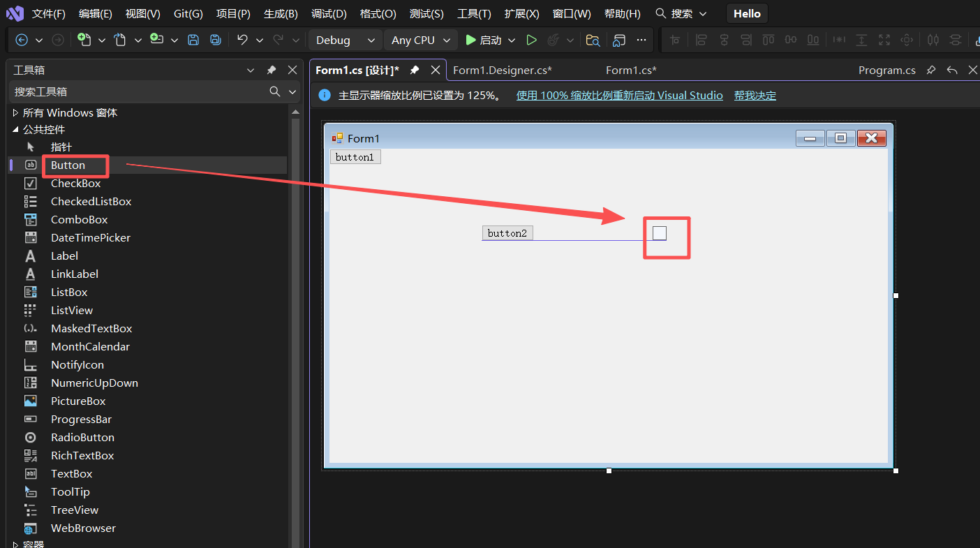This screenshot has height=548, width=980.
Task: Open the undo history dropdown arrow
Action: point(260,40)
